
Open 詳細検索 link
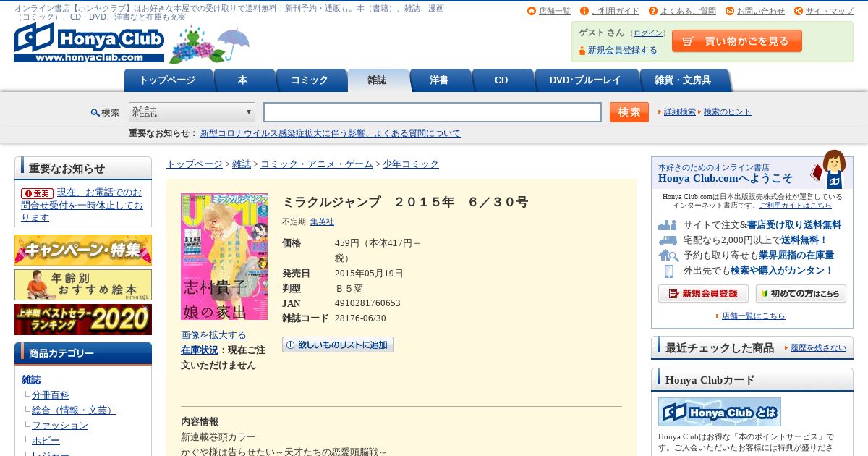680,112
